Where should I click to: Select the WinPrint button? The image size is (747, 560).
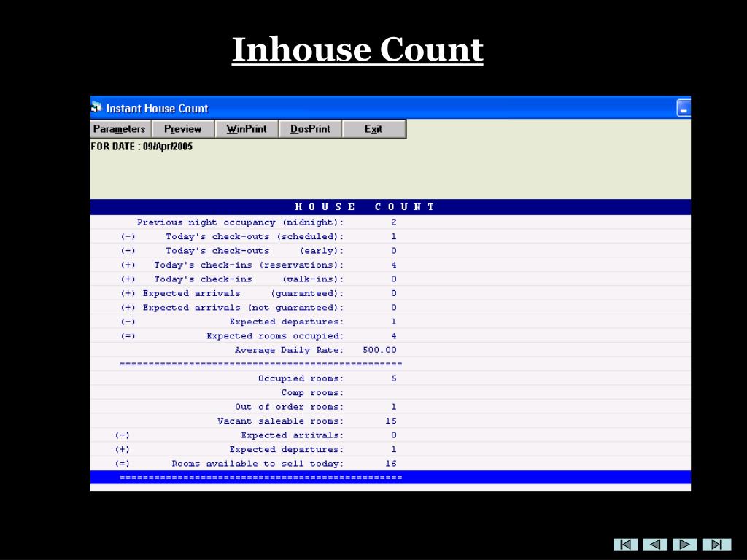(247, 129)
